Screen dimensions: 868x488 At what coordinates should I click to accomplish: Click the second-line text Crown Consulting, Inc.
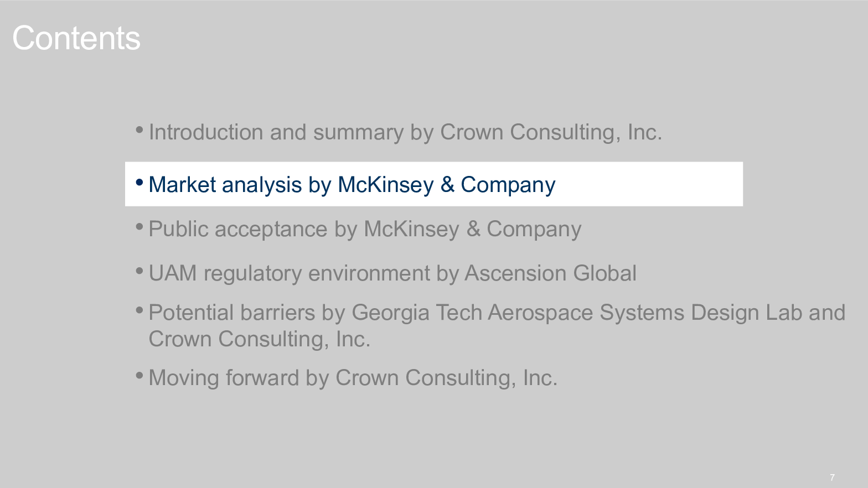click(x=259, y=339)
